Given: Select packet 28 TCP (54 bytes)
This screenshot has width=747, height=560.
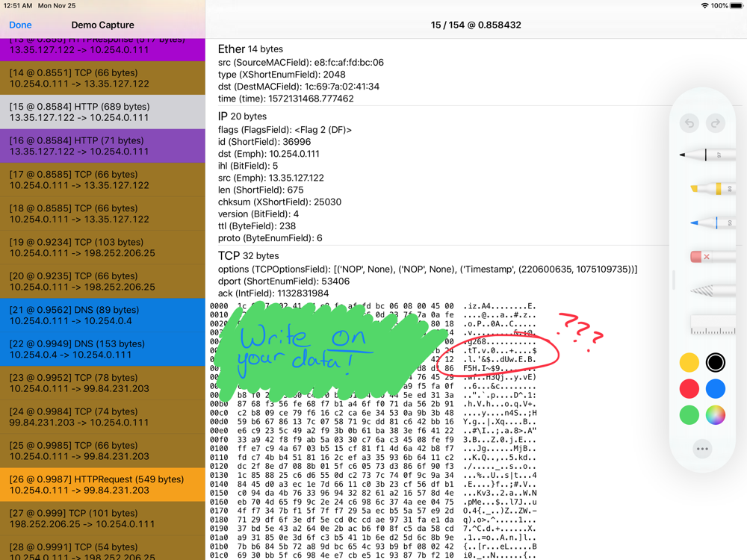Looking at the screenshot, I should 102,548.
